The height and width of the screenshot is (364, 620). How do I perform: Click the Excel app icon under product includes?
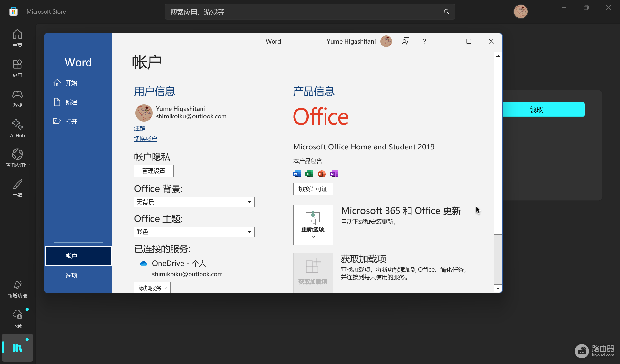[309, 174]
